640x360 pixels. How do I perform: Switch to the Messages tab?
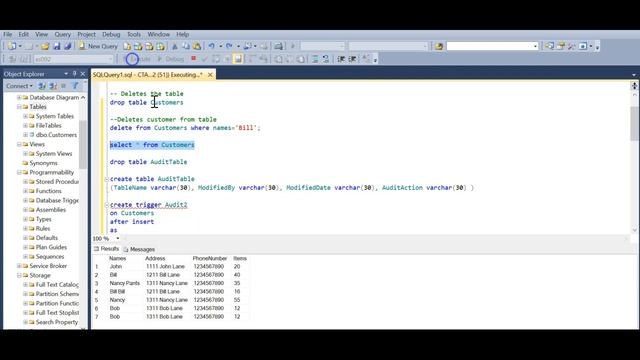click(x=139, y=249)
